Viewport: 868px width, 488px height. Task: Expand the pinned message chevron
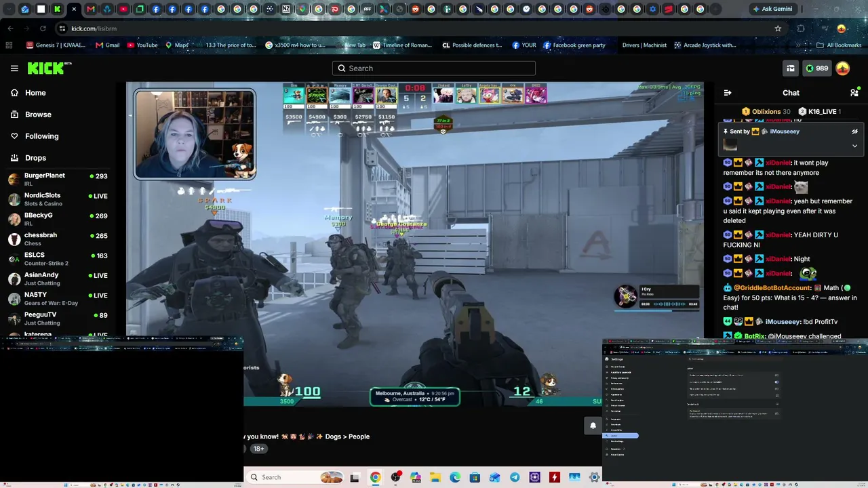854,146
